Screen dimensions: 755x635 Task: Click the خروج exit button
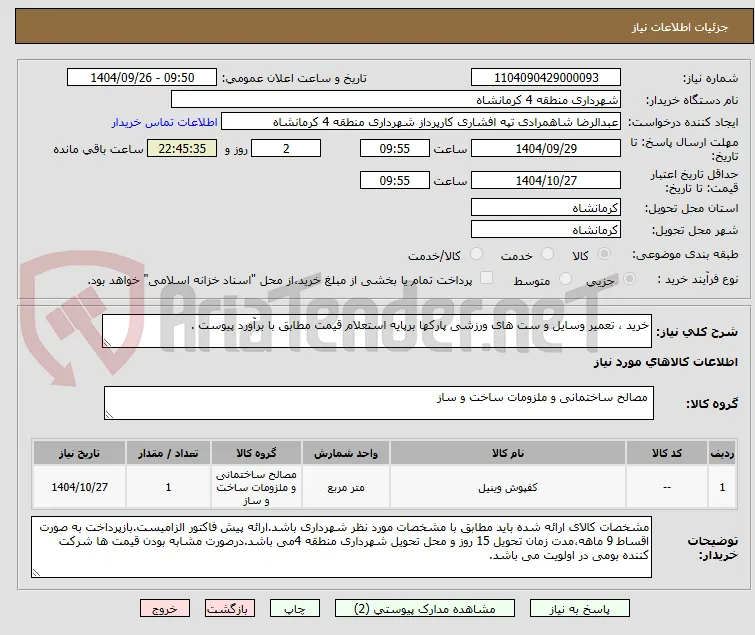click(165, 609)
